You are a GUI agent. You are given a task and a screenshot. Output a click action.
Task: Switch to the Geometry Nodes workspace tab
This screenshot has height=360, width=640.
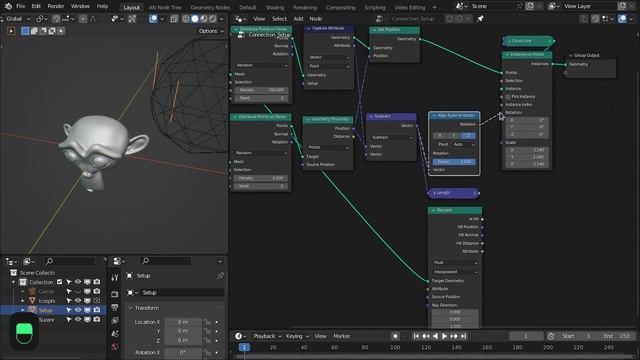210,7
